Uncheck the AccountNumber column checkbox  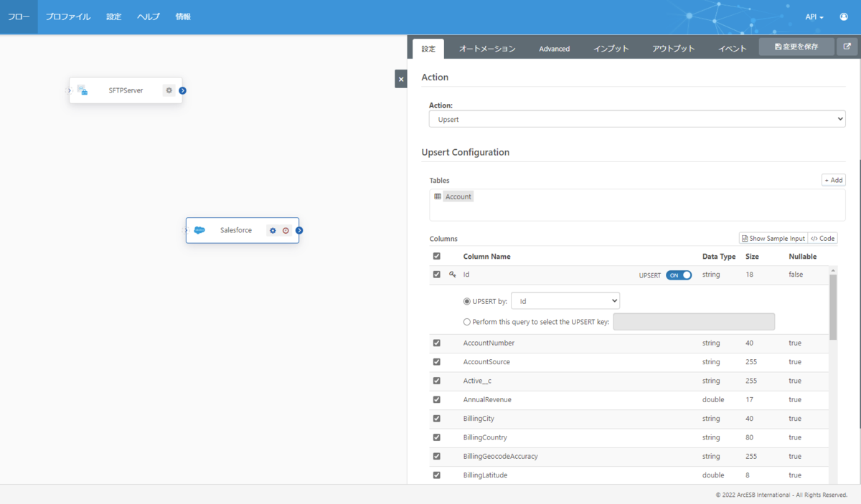click(x=437, y=343)
